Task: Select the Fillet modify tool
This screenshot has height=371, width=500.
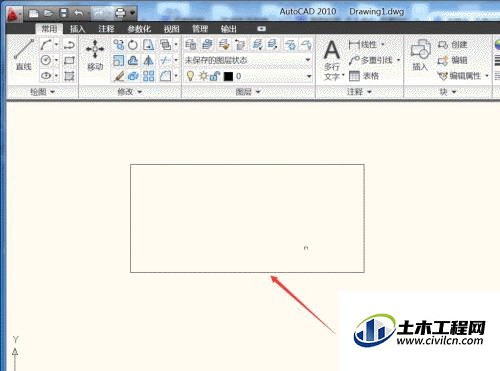Action: pyautogui.click(x=165, y=76)
